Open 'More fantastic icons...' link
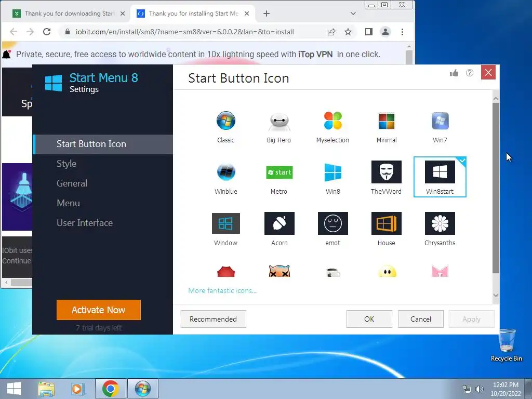 pos(222,291)
